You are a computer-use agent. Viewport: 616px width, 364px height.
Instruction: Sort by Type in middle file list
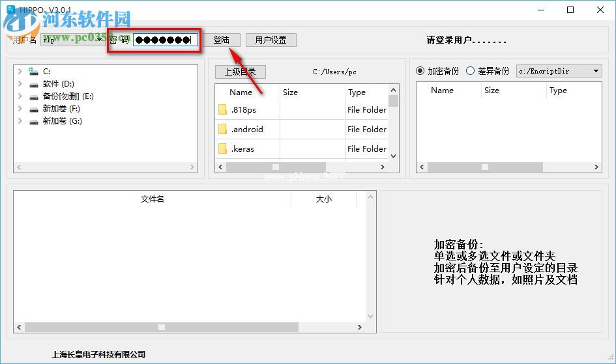pyautogui.click(x=357, y=92)
